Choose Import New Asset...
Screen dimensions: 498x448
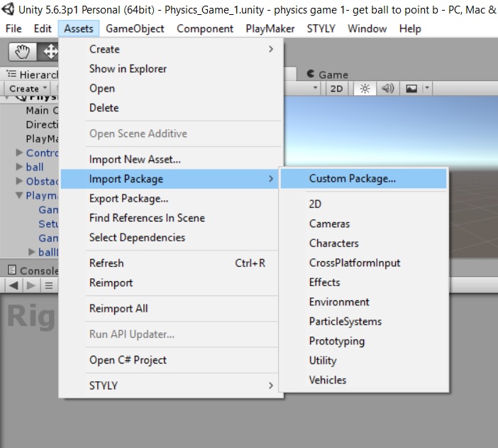[x=171, y=159]
